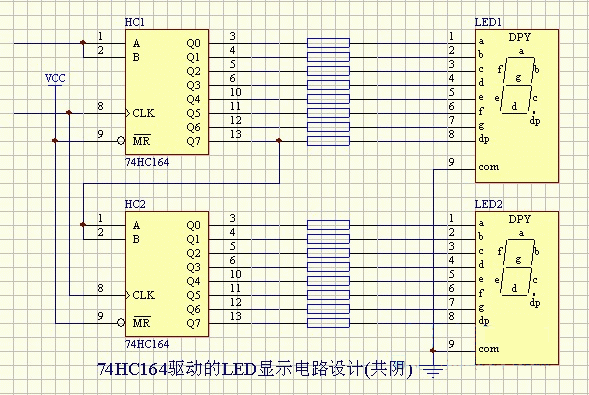Screen dimensions: 589x395
Task: Click the CLK pin label on HC1
Action: click(x=143, y=113)
